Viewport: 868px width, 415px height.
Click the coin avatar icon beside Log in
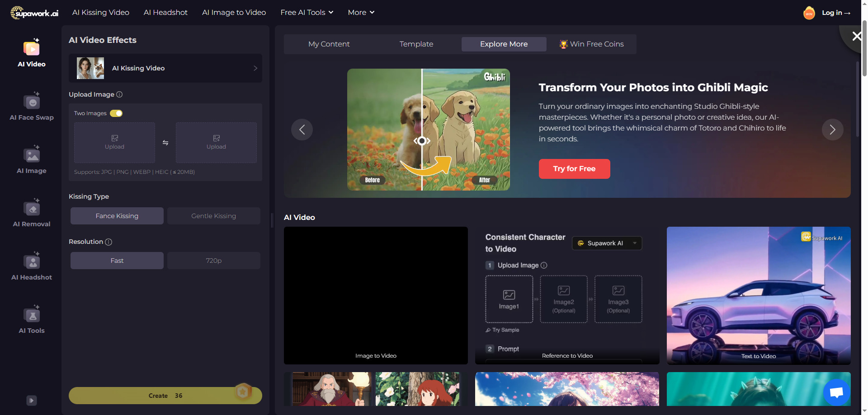click(809, 13)
